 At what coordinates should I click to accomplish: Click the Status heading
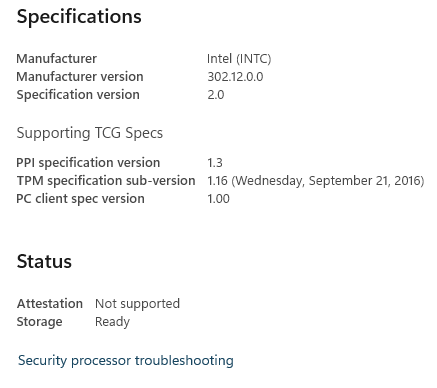coord(44,261)
